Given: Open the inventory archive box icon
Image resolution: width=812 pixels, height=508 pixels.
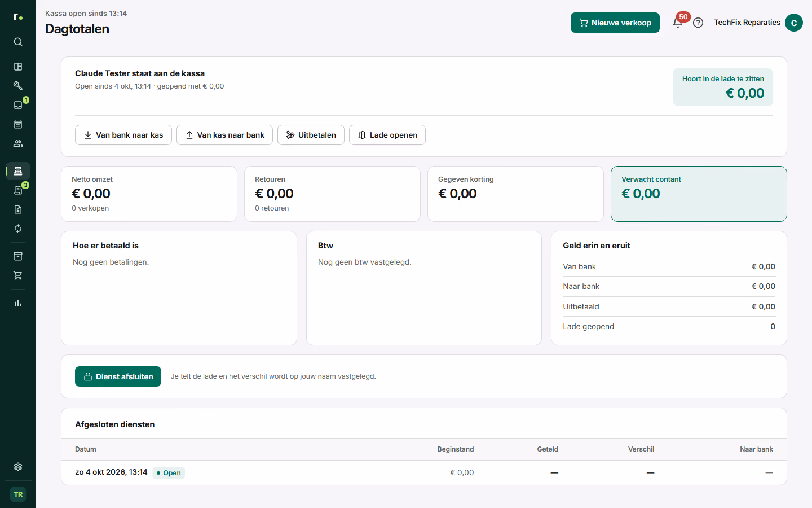Looking at the screenshot, I should tap(18, 256).
